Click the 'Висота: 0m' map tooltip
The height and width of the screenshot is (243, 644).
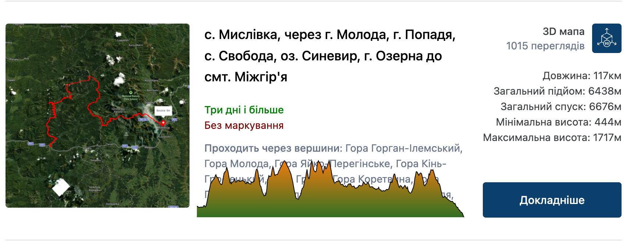163,110
